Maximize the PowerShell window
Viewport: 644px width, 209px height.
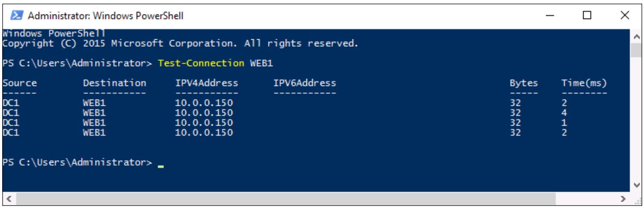(x=586, y=17)
